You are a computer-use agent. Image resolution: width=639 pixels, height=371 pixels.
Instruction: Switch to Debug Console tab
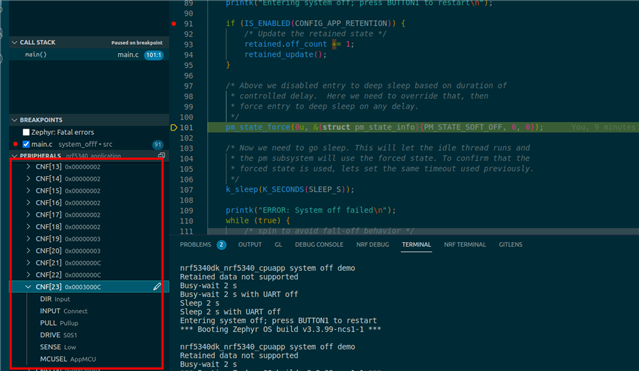[319, 245]
